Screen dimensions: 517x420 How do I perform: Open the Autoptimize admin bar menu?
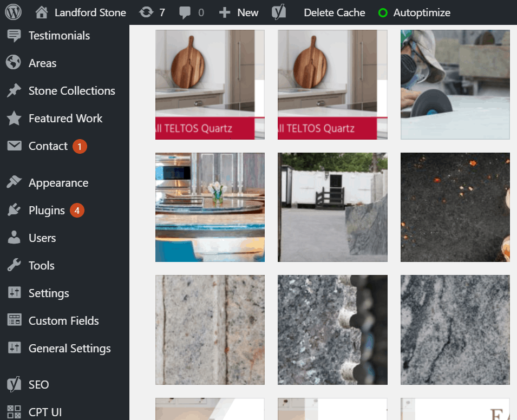point(421,12)
